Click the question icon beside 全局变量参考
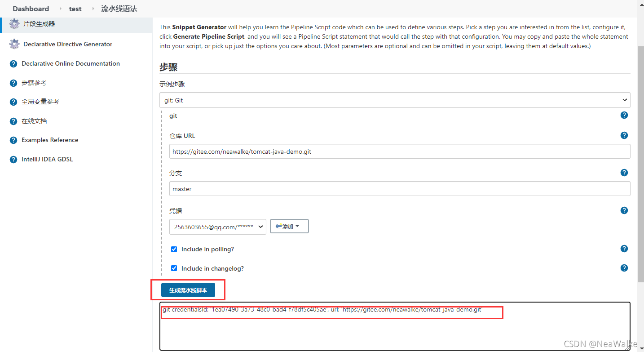Viewport: 644px width, 352px height. point(13,102)
